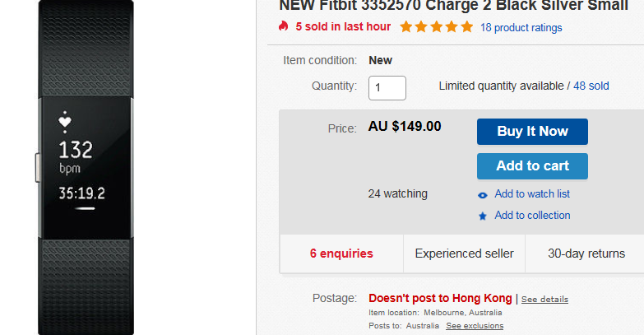644x335 pixels.
Task: Select the Add to watch list link
Action: coord(532,193)
